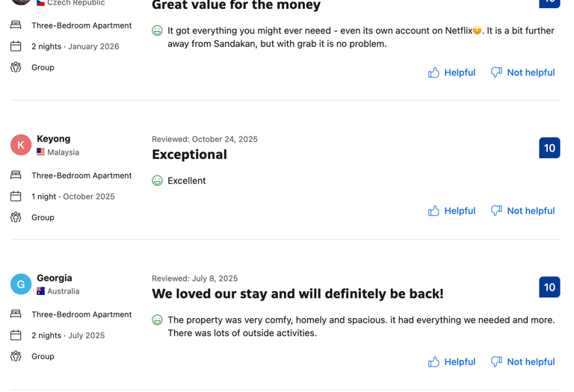Click Georgia's blue G avatar
This screenshot has width=574, height=392.
click(21, 284)
